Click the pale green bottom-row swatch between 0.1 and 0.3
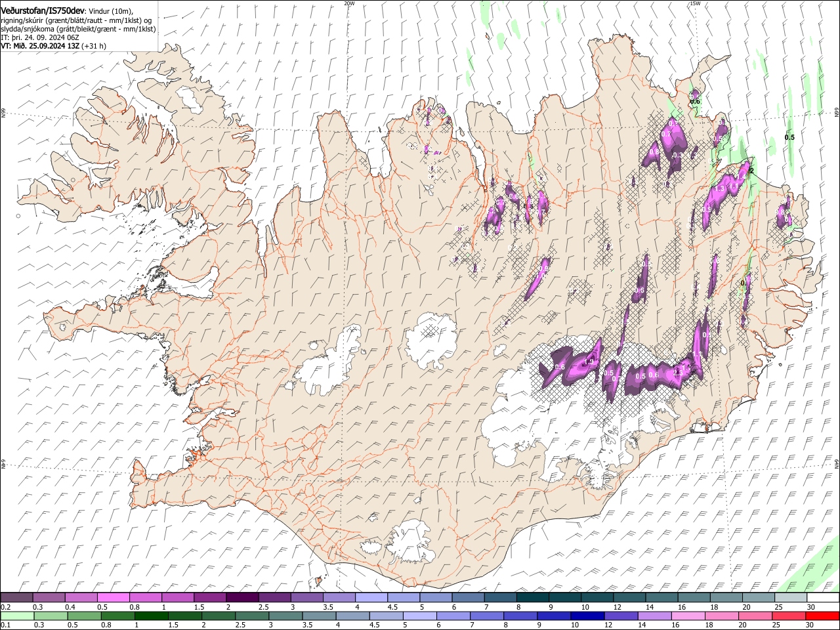Image resolution: width=840 pixels, height=630 pixels. [17, 616]
